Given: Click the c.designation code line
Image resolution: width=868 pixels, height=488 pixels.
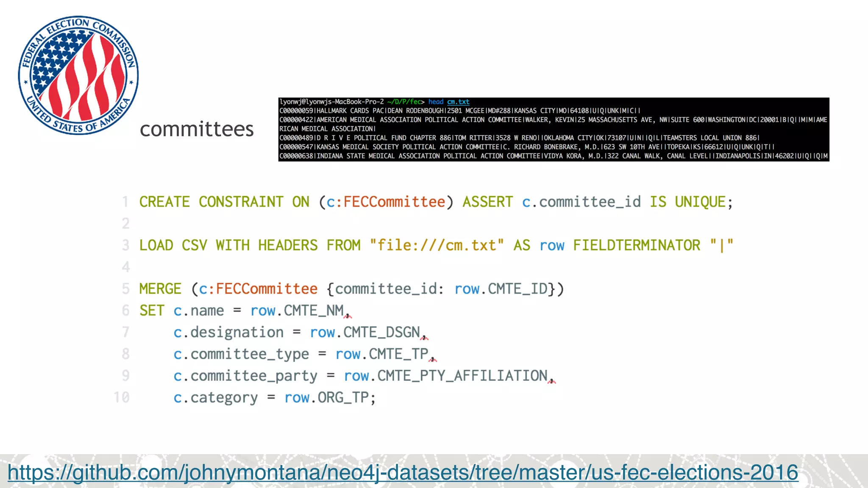Looking at the screenshot, I should tap(301, 333).
